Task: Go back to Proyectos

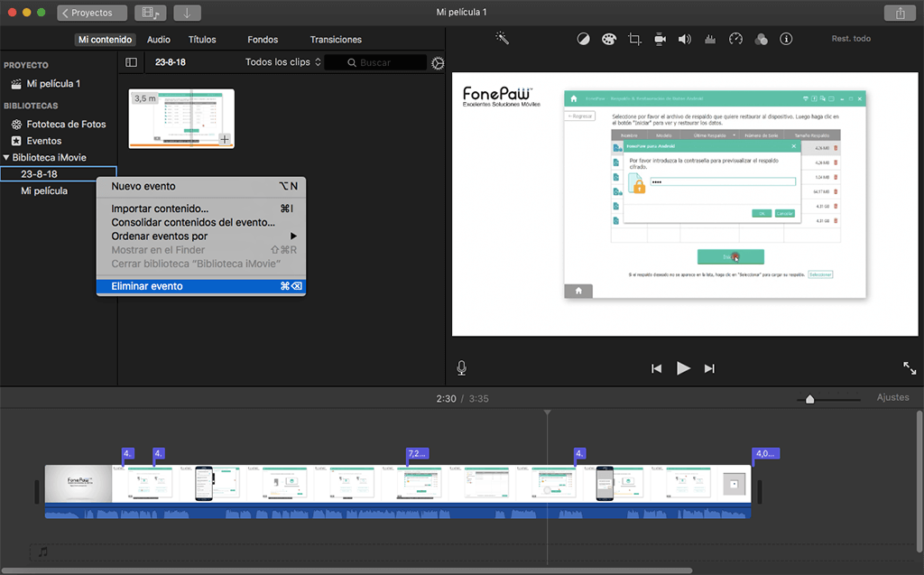Action: pyautogui.click(x=92, y=13)
